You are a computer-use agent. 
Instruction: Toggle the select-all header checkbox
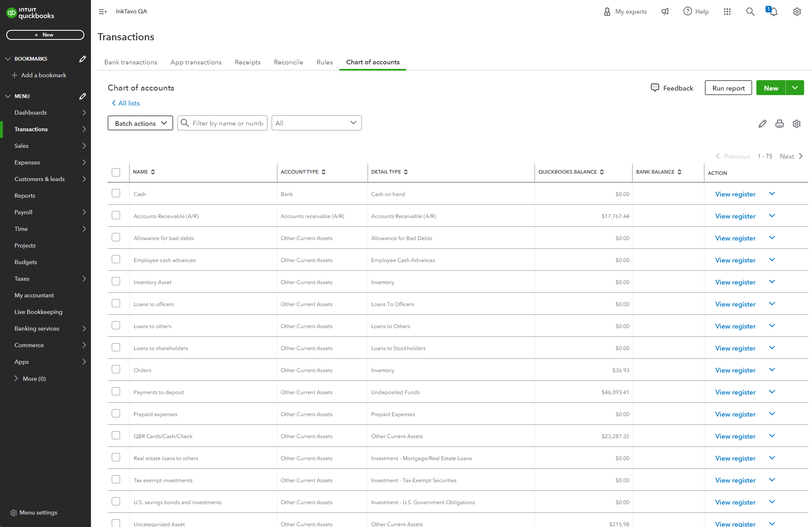click(x=116, y=172)
